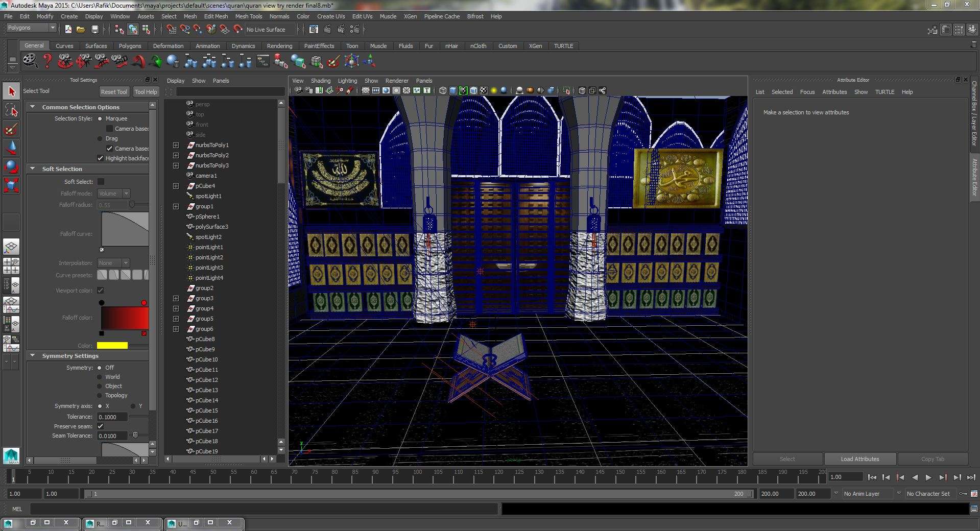Uncheck the Preserve seam checkbox

click(101, 426)
